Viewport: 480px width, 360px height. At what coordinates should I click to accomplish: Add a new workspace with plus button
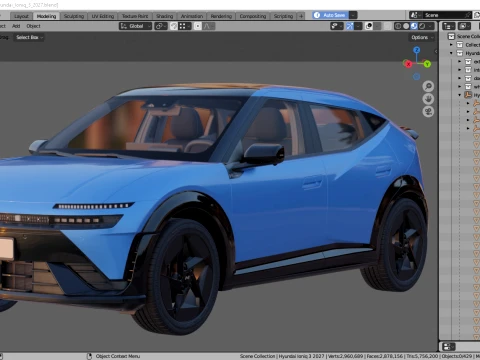point(301,16)
